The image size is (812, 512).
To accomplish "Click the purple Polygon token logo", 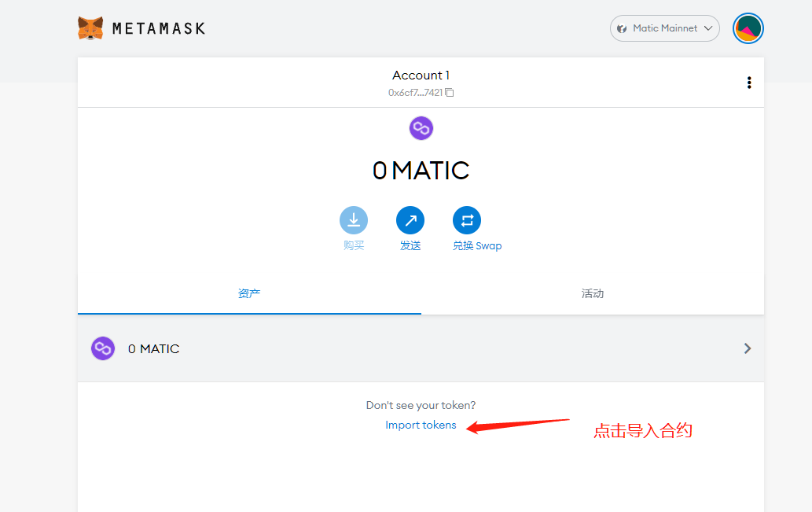I will pyautogui.click(x=421, y=128).
